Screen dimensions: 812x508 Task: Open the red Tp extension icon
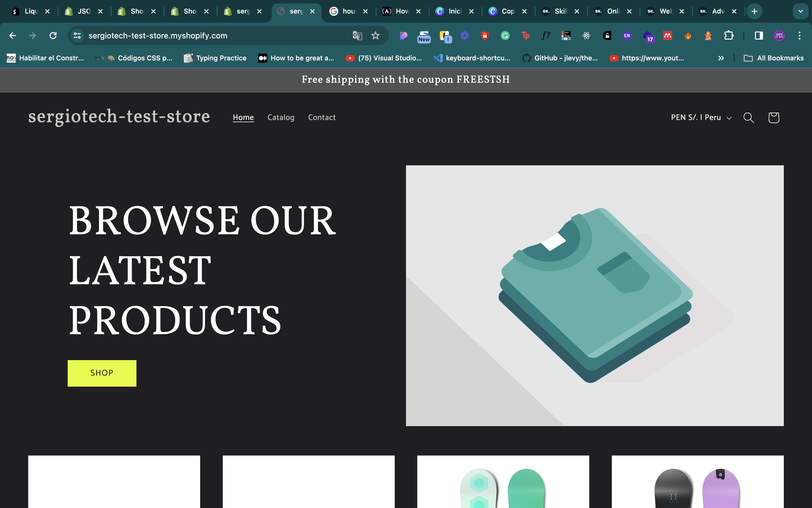click(526, 36)
